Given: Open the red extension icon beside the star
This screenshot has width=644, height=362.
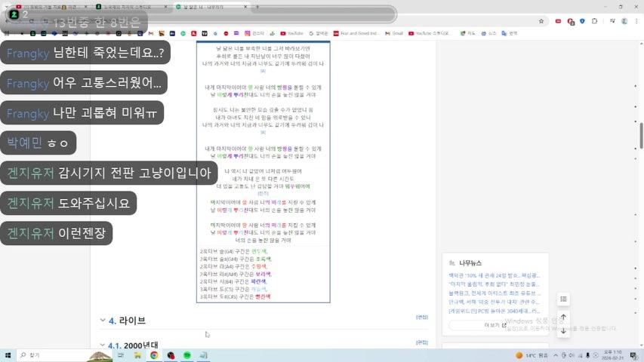Looking at the screenshot, I should tap(558, 21).
